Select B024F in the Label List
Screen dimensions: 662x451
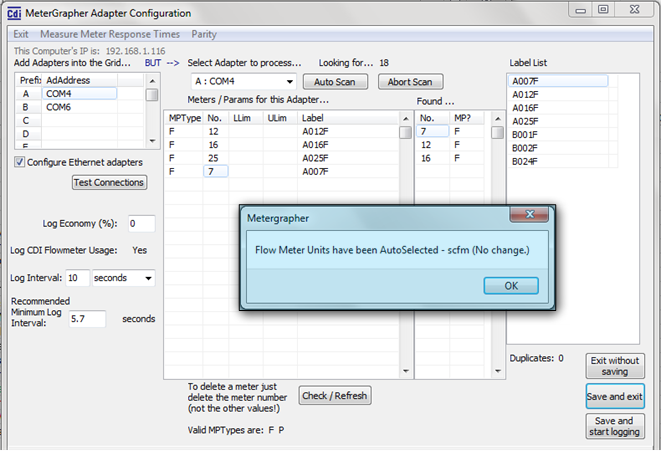(558, 162)
